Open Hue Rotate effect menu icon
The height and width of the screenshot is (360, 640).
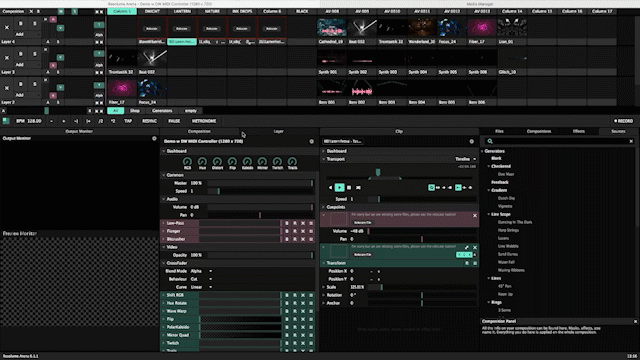[x=311, y=303]
